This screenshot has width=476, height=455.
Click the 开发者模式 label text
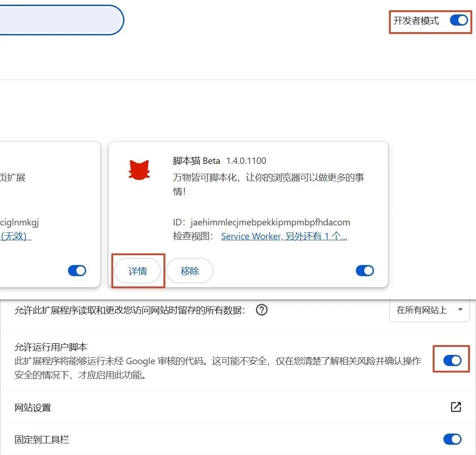point(416,20)
